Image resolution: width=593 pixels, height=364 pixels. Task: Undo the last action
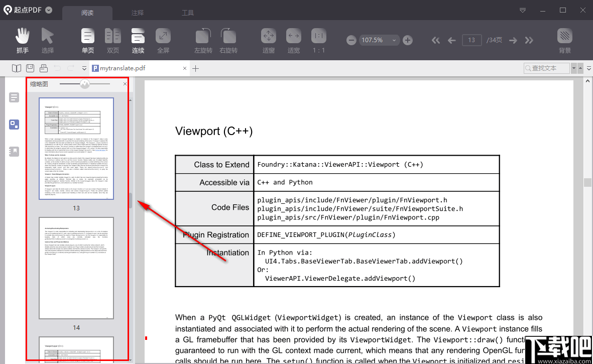(57, 68)
